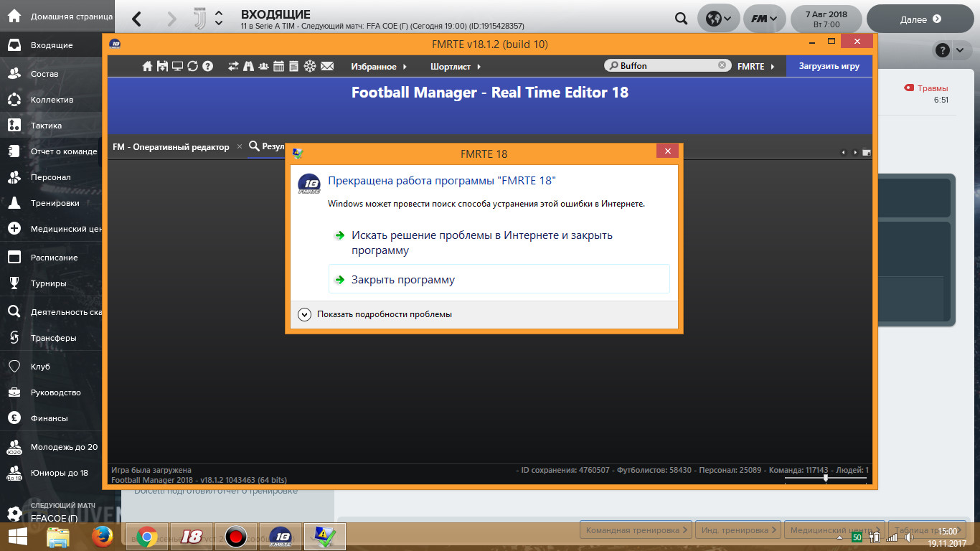
Task: Switch to FM - Оперативный редактор tab
Action: (171, 146)
